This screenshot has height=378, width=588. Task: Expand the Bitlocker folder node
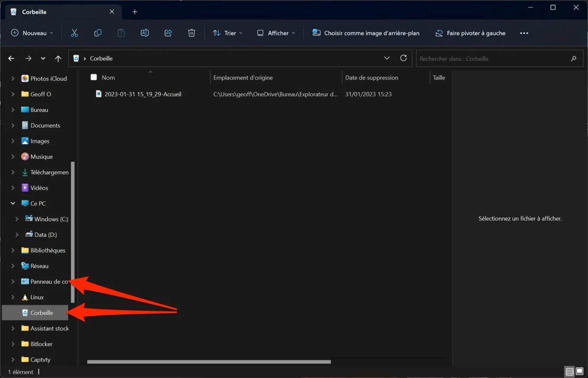[x=13, y=344]
